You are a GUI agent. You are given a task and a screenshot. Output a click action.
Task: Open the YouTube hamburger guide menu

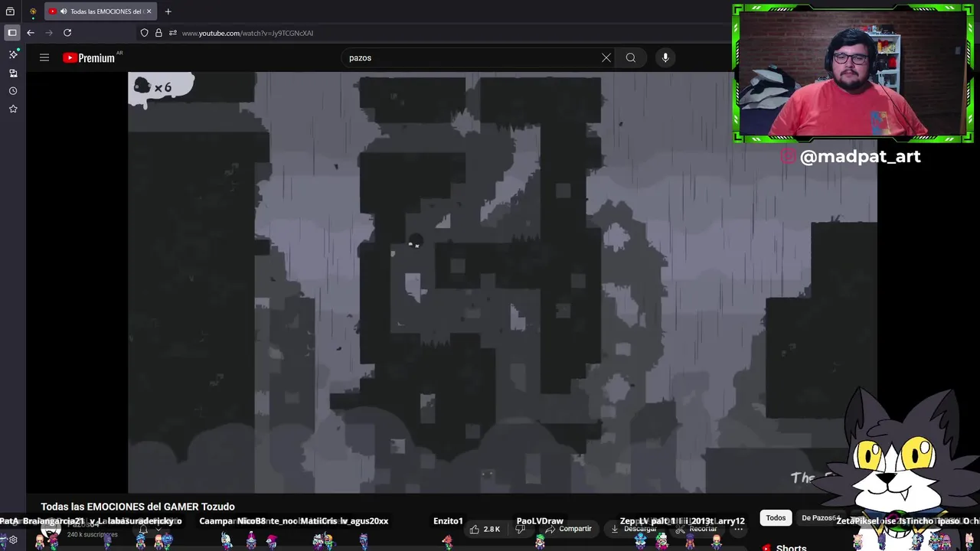coord(44,57)
